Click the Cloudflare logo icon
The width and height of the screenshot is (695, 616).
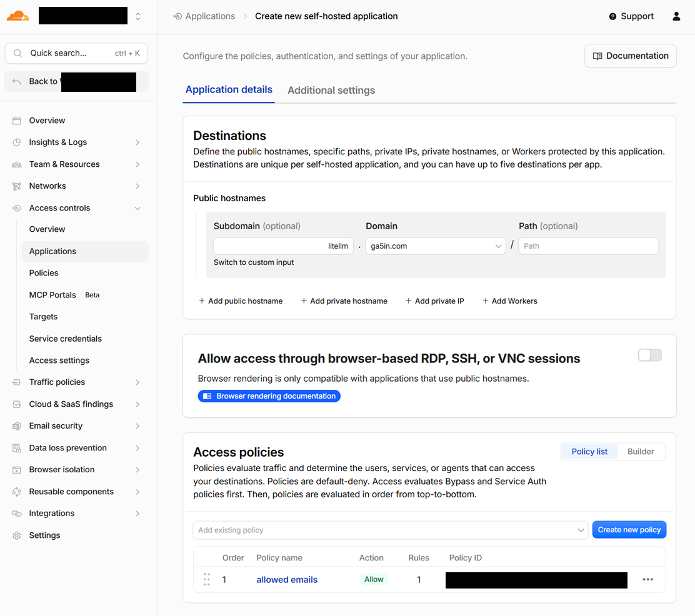point(17,16)
